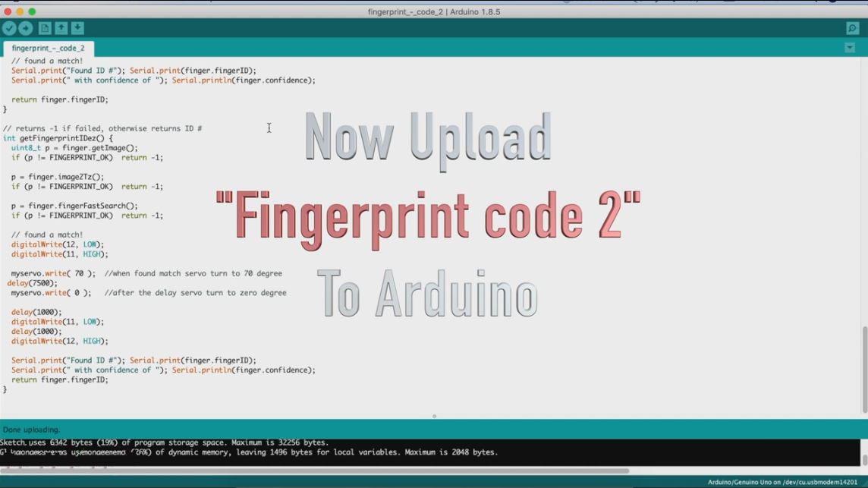This screenshot has height=488, width=868.
Task: Create a new sketch with New icon
Action: pyautogui.click(x=45, y=28)
